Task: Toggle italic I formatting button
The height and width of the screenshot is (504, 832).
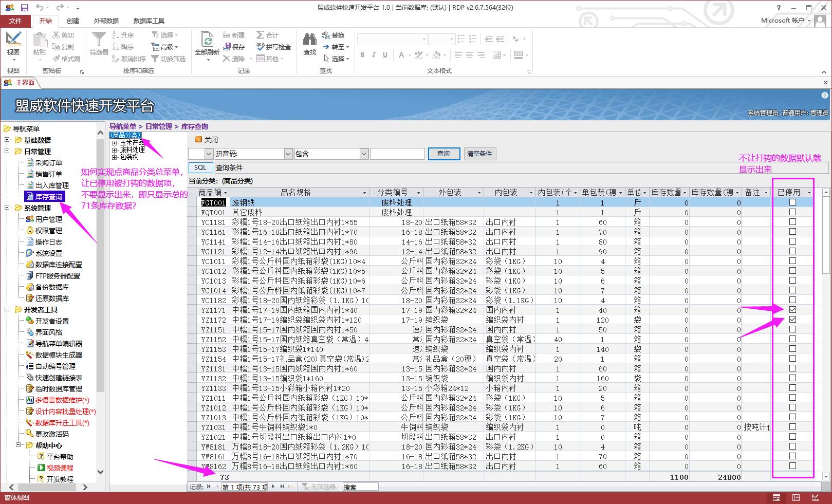Action: pyautogui.click(x=374, y=55)
